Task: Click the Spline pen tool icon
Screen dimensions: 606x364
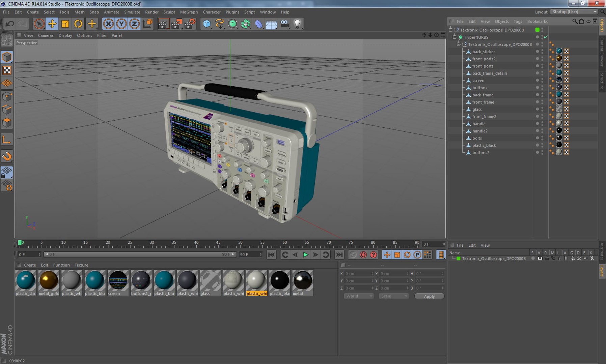Action: click(219, 24)
